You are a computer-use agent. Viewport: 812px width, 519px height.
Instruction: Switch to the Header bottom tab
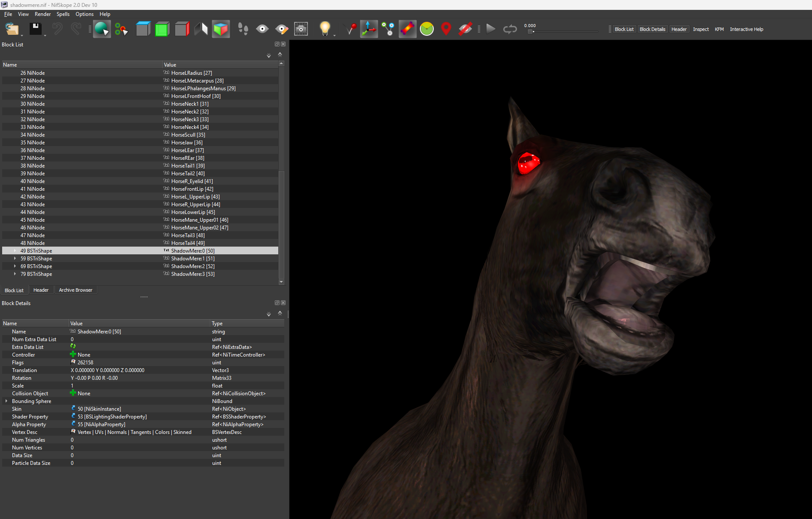coord(41,290)
